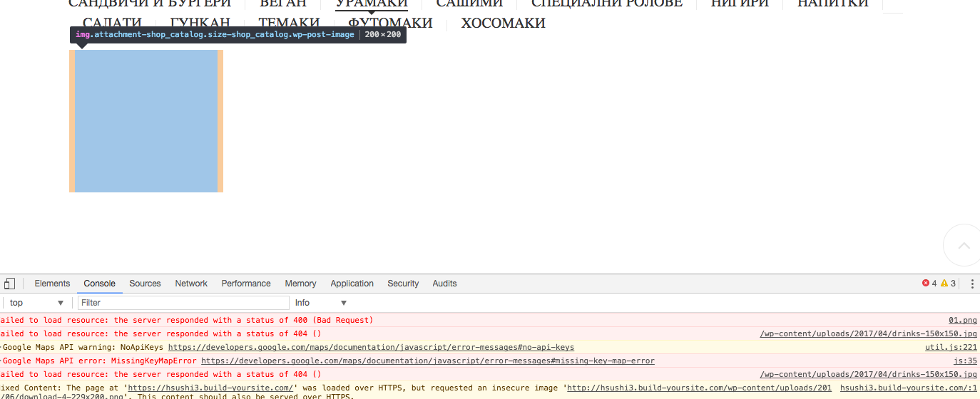The height and width of the screenshot is (399, 980).
Task: Switch to the Security tab
Action: pos(403,284)
